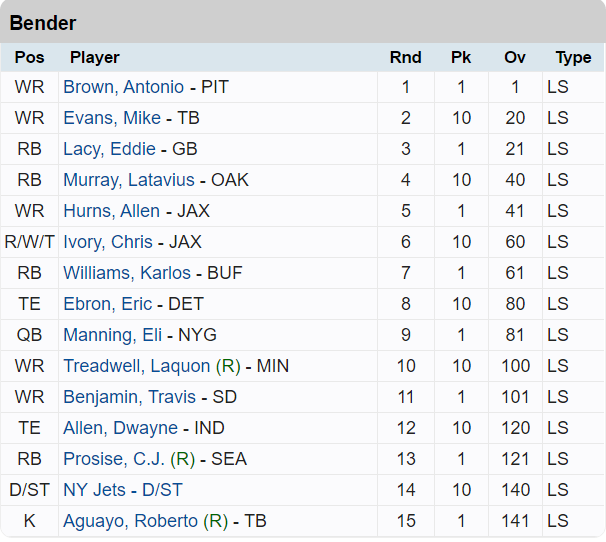Click Chris Ivory's player link
Viewport: 606px width, 542px height.
108,242
